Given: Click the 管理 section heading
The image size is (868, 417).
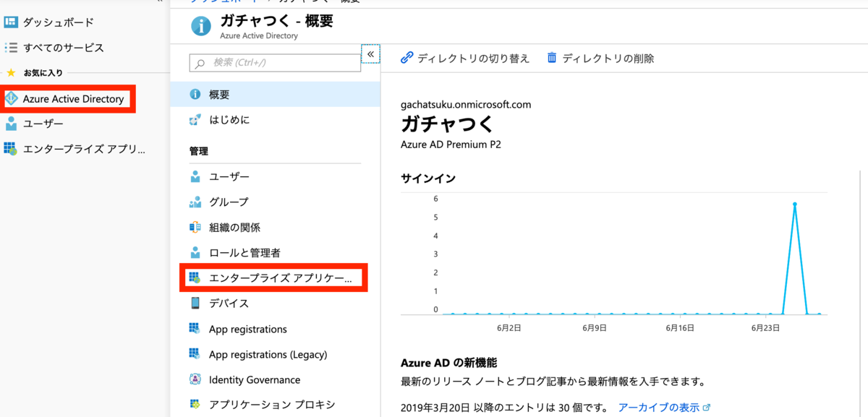Looking at the screenshot, I should coord(199,151).
